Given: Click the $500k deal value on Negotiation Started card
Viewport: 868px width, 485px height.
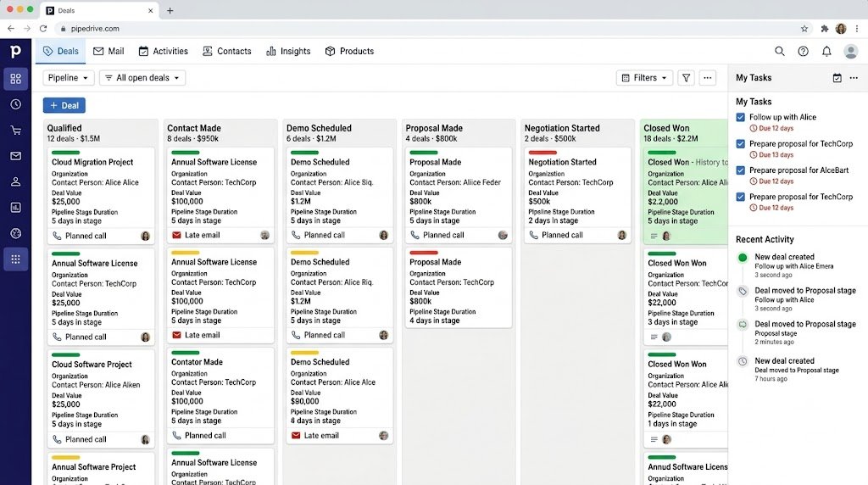Looking at the screenshot, I should coord(539,202).
